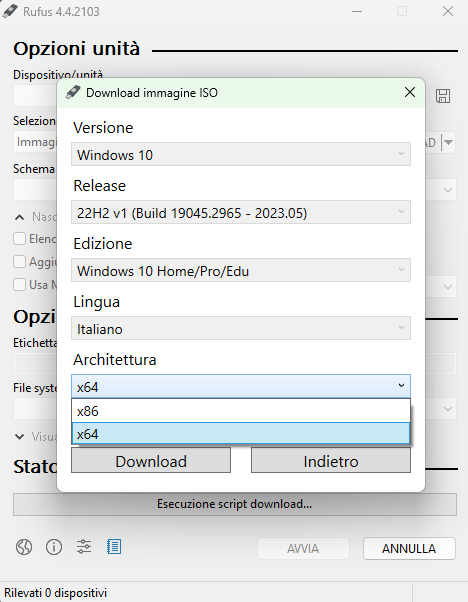Open the Schema partition dropdown arrow
This screenshot has height=602, width=468.
pyautogui.click(x=448, y=190)
